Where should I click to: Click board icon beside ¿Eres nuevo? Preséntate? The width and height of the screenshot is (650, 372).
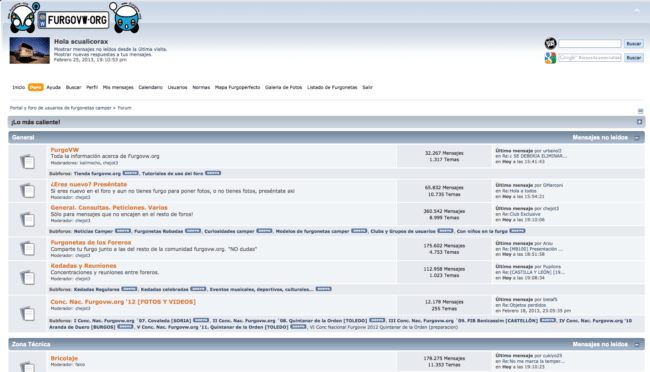click(x=28, y=190)
